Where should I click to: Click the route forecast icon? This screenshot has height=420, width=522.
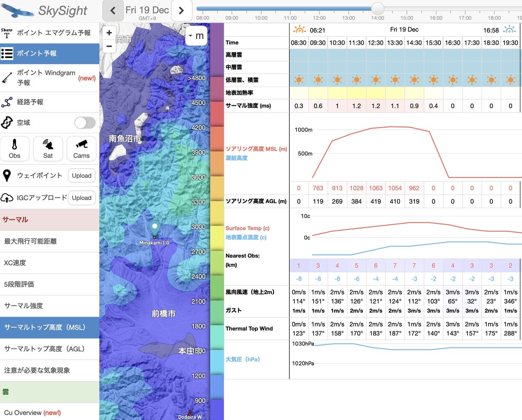click(7, 102)
